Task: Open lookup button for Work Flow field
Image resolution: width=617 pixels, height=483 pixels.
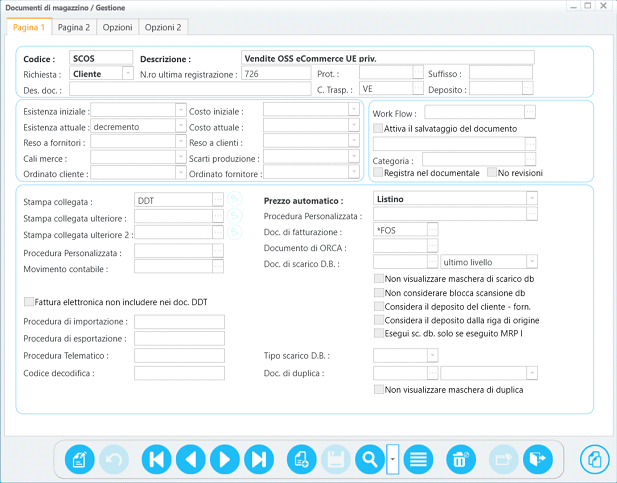Action: pyautogui.click(x=530, y=112)
